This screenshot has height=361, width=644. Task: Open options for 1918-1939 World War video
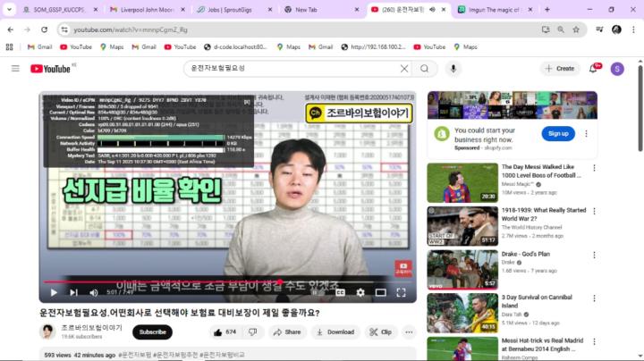[x=594, y=211]
